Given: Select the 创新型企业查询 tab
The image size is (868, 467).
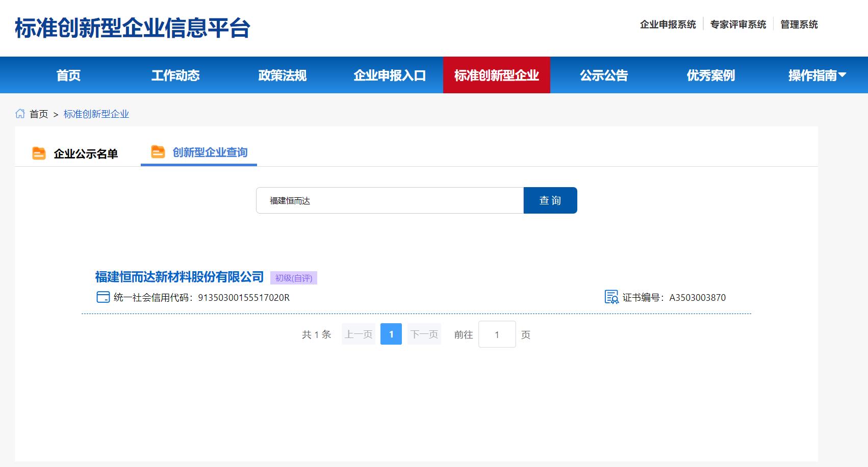Looking at the screenshot, I should pos(210,152).
